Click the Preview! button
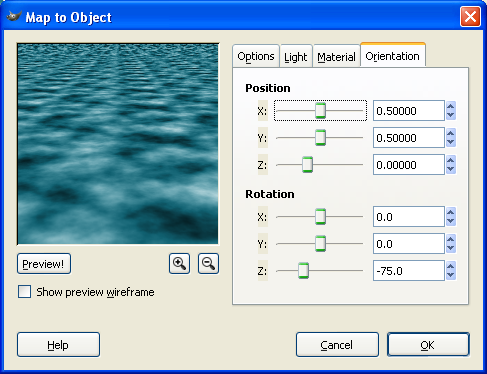 (44, 264)
